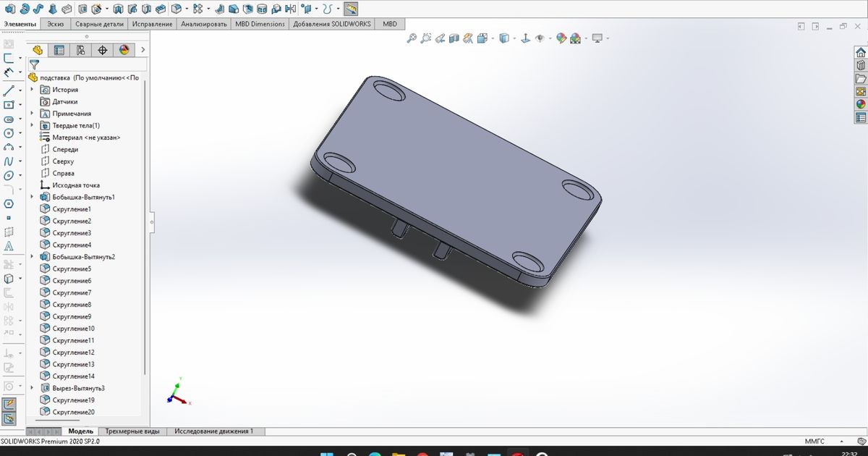Select the View Orientation cube icon
Viewport: 868px width, 456px height.
coord(503,38)
